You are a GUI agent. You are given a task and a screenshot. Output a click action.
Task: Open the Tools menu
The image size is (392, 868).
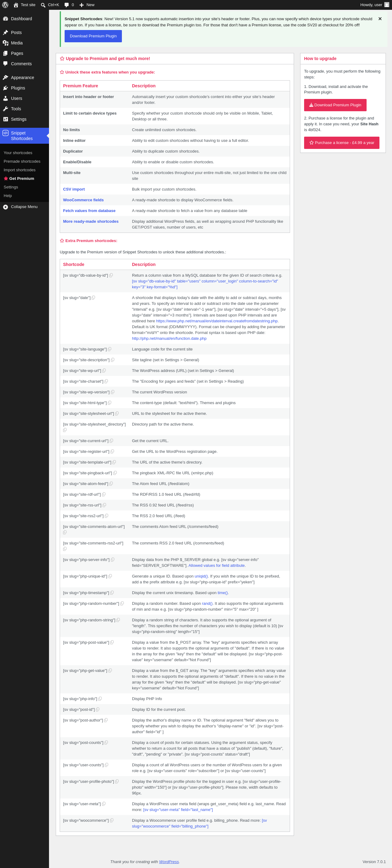(x=24, y=109)
